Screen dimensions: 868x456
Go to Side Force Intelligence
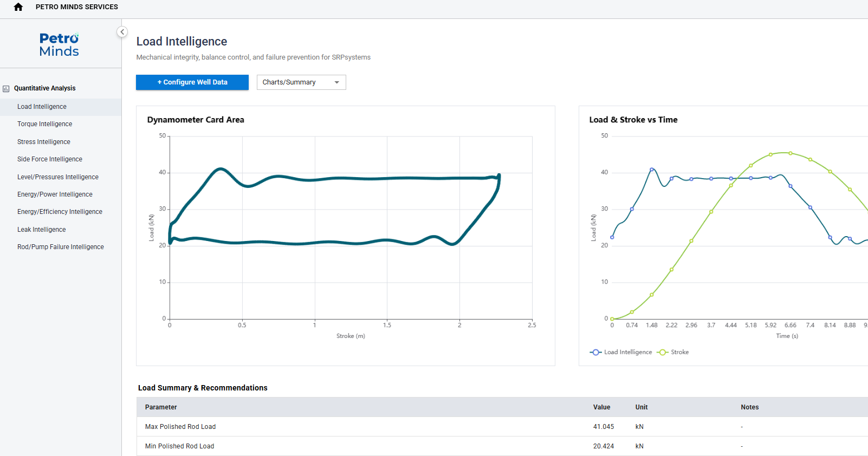(50, 159)
